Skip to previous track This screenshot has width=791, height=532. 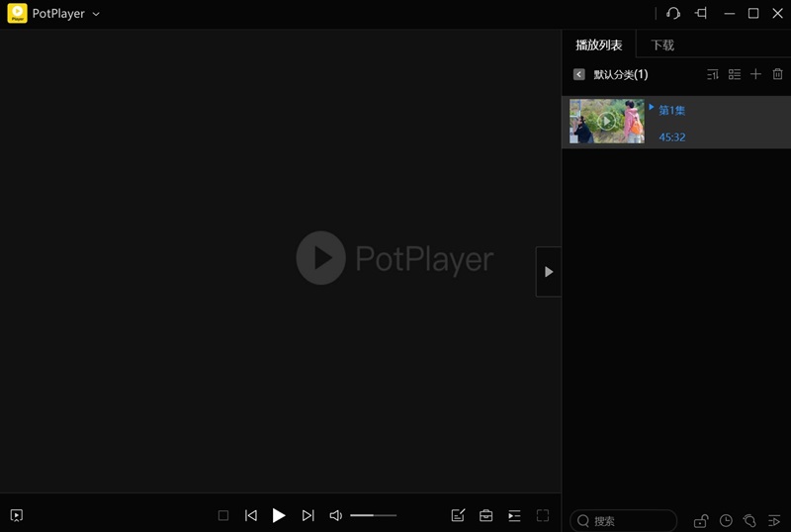(x=251, y=515)
